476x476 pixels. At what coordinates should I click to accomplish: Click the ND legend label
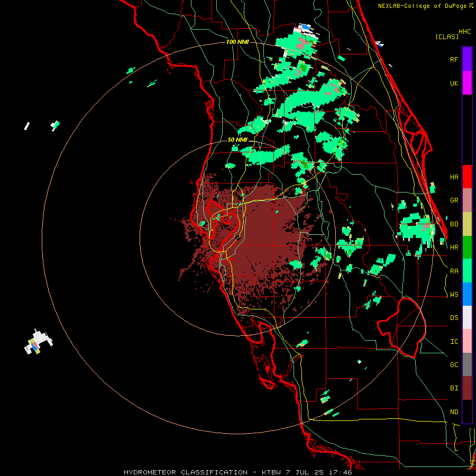click(454, 412)
